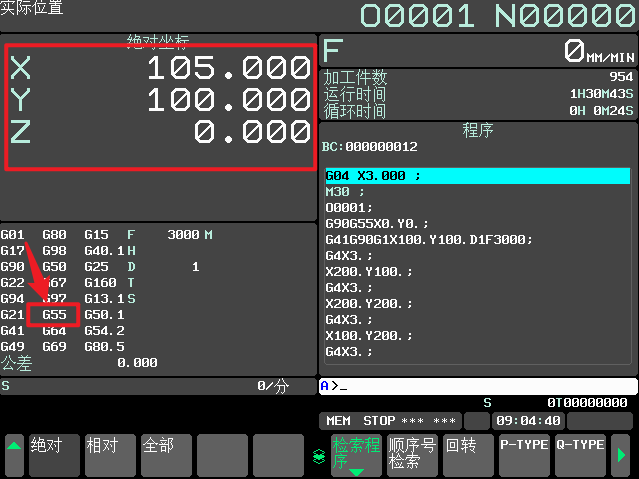This screenshot has height=479, width=639.
Task: Click the highlighted G55 modal code
Action: (x=54, y=314)
